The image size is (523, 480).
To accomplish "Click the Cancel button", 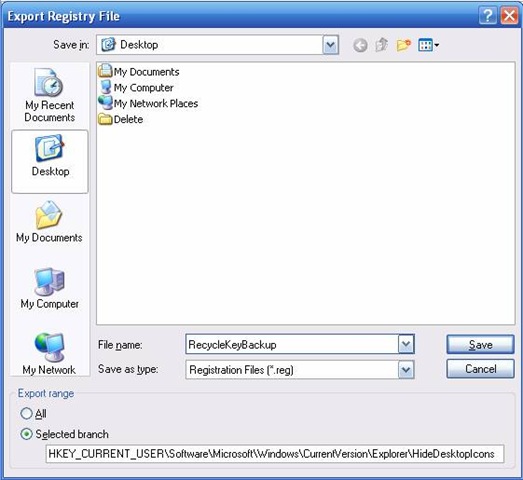I will [480, 369].
